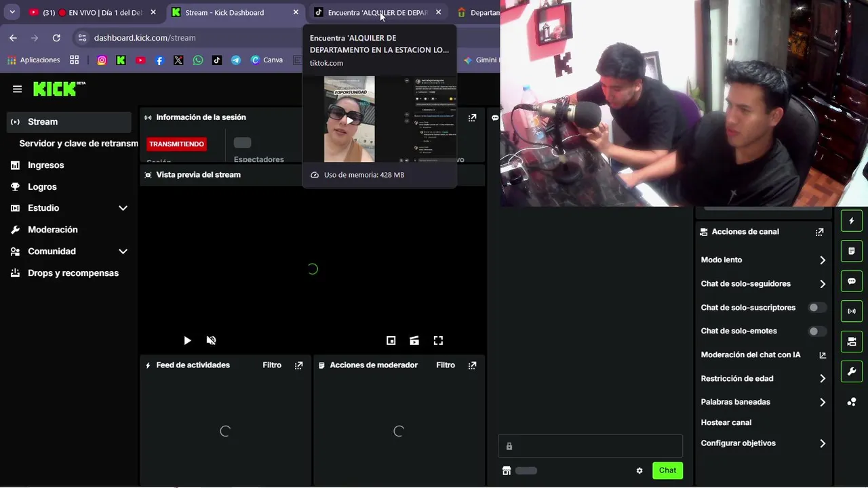Click the chat message input field
Image resolution: width=868 pixels, height=488 pixels.
click(x=590, y=446)
